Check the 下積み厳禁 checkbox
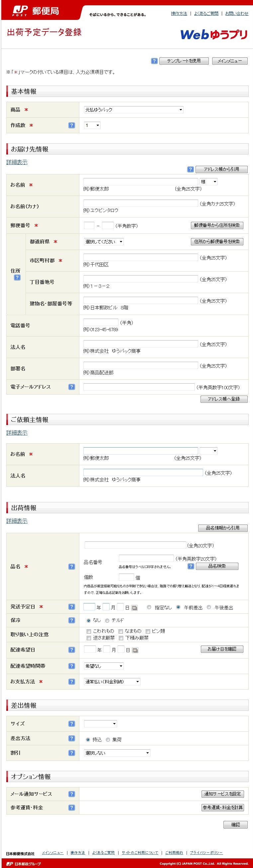The image size is (253, 868). 121,638
